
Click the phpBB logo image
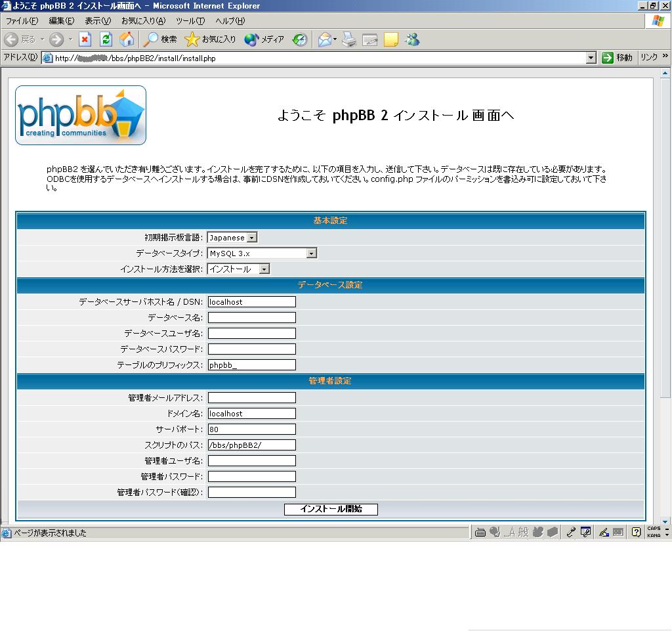click(x=81, y=115)
